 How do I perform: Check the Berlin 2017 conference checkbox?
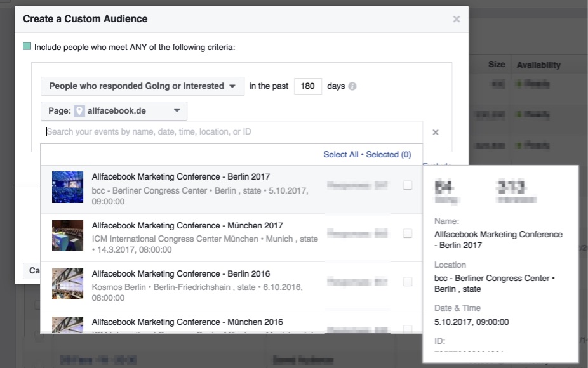(407, 185)
